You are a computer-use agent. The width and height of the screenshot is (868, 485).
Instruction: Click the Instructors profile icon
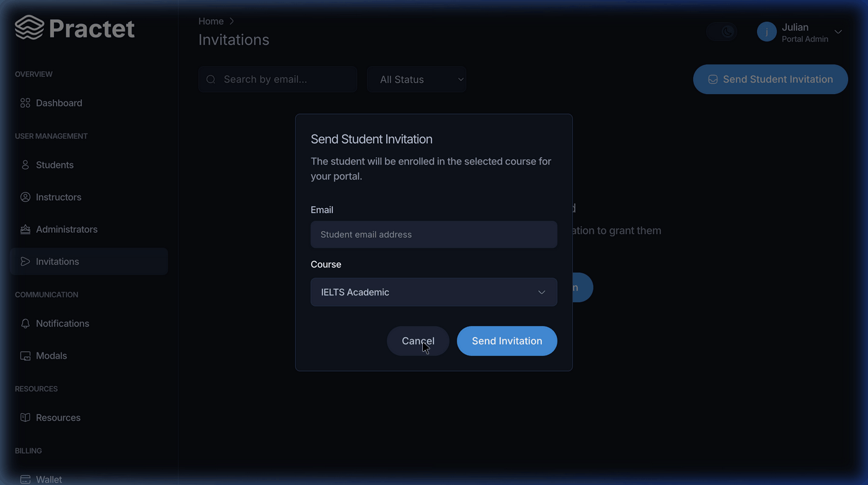[x=25, y=197]
